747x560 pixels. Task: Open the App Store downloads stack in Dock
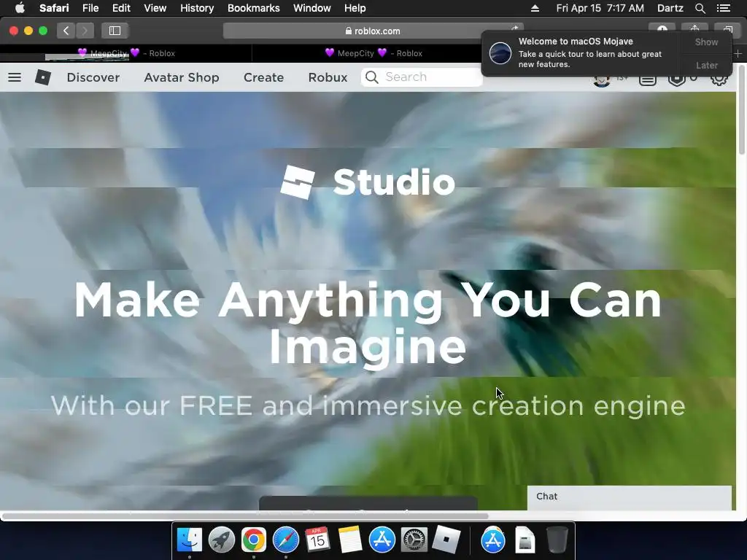click(x=493, y=540)
